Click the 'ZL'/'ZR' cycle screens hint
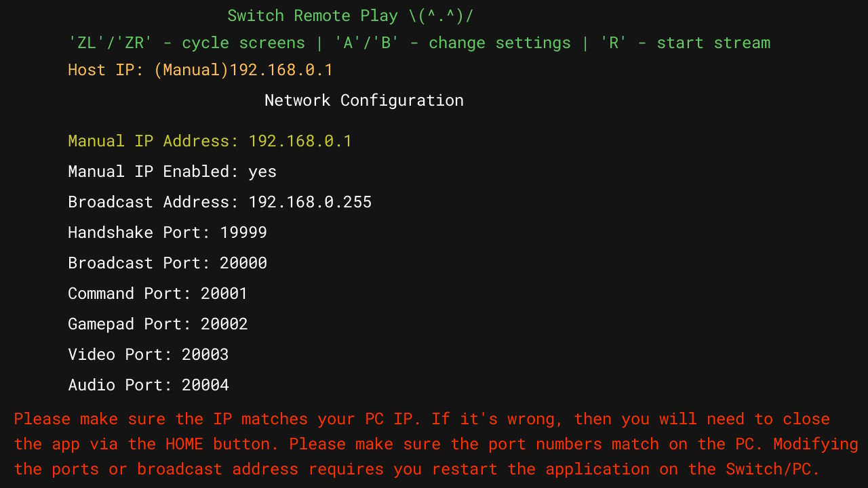868x488 pixels. [x=186, y=43]
